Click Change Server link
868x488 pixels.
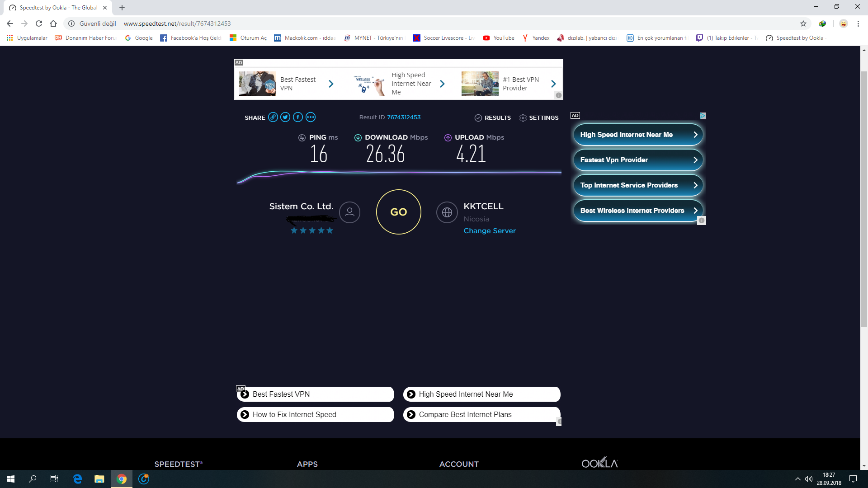click(490, 230)
